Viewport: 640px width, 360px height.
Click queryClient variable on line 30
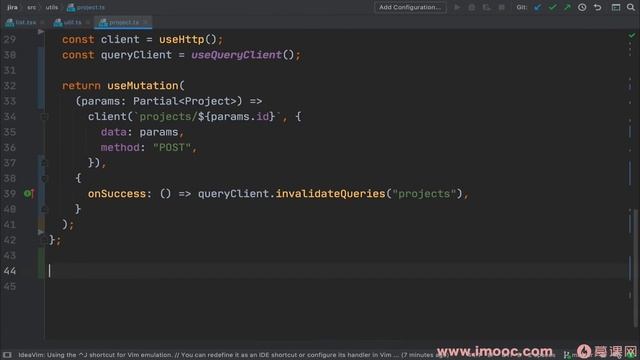tap(136, 55)
